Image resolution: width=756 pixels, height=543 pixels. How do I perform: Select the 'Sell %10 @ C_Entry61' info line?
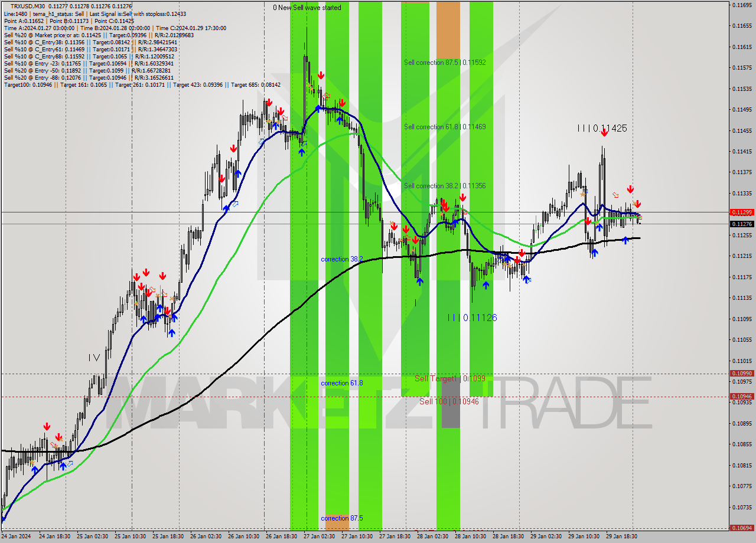[90, 50]
